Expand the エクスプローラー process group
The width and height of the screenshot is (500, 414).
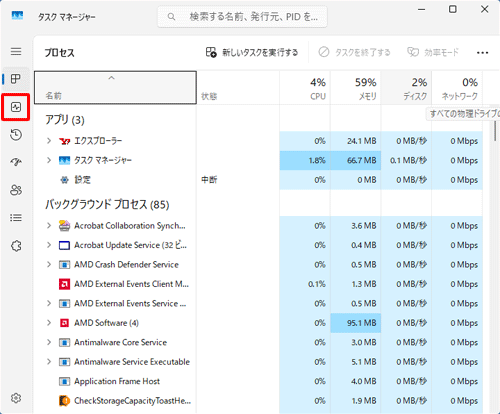[49, 141]
